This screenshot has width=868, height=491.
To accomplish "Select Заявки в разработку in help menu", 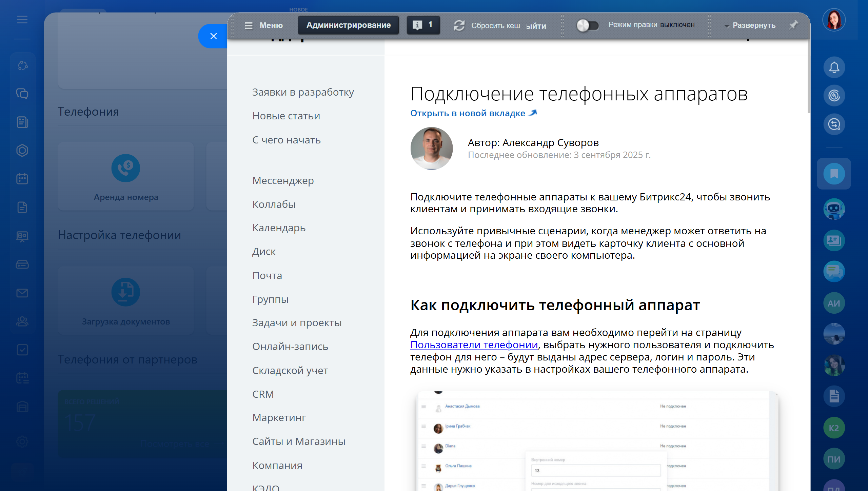I will pyautogui.click(x=303, y=92).
